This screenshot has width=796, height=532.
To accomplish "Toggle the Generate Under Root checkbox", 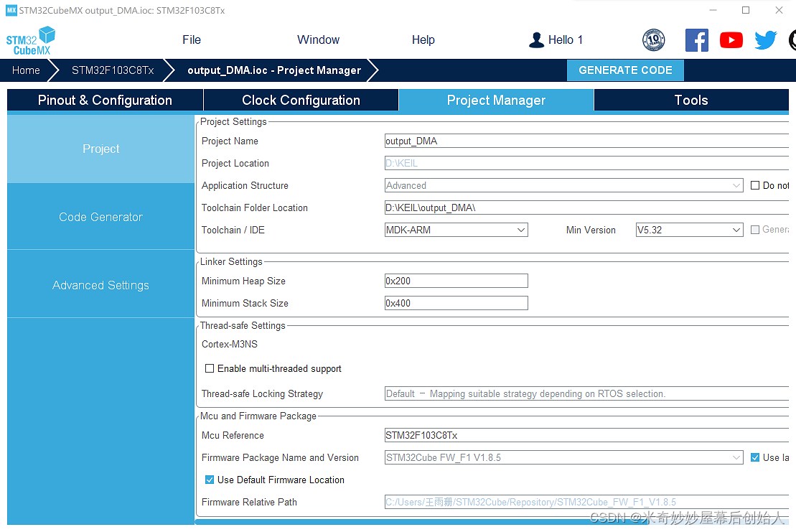I will pyautogui.click(x=755, y=230).
